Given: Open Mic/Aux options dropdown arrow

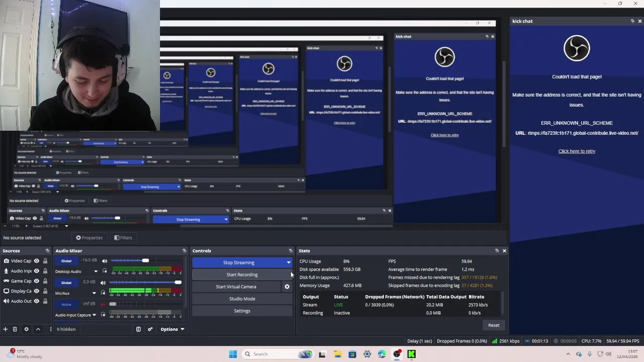Looking at the screenshot, I should (94, 293).
